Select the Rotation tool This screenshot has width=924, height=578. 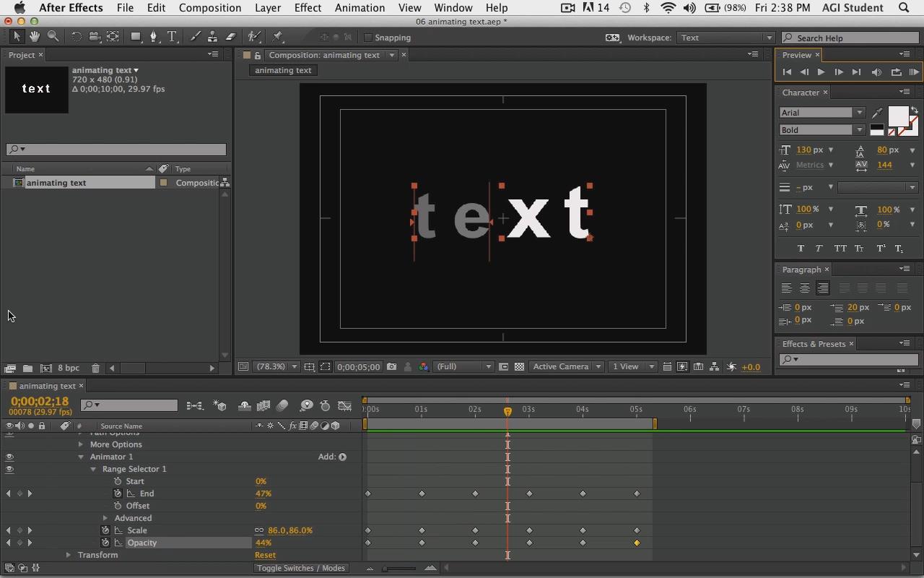(76, 37)
